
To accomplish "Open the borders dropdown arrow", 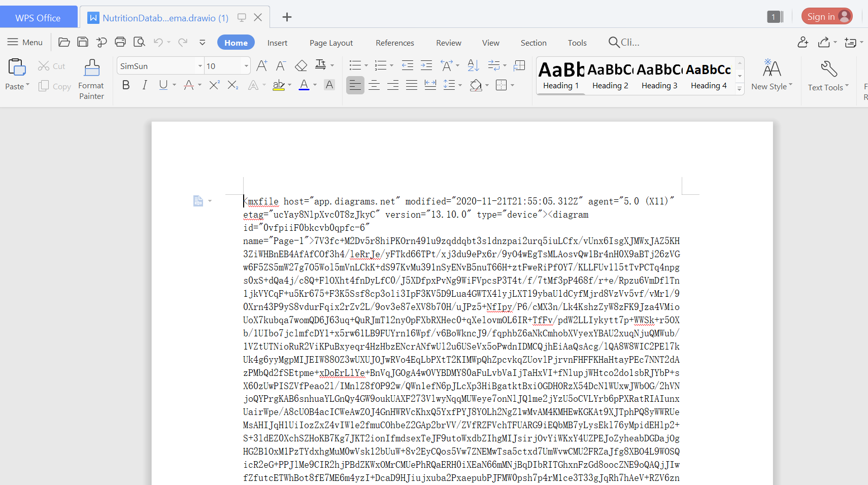I will pos(513,85).
